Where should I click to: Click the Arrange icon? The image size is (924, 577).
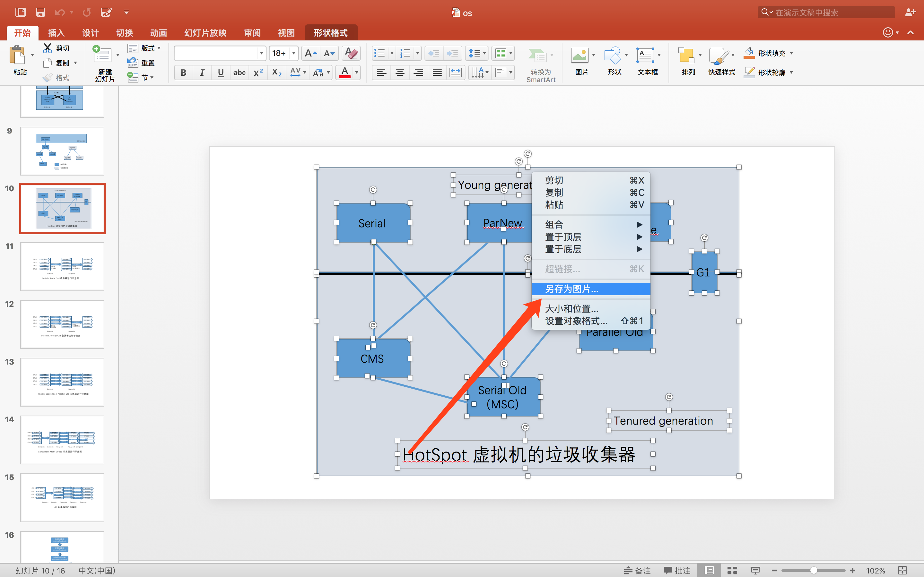(x=687, y=55)
